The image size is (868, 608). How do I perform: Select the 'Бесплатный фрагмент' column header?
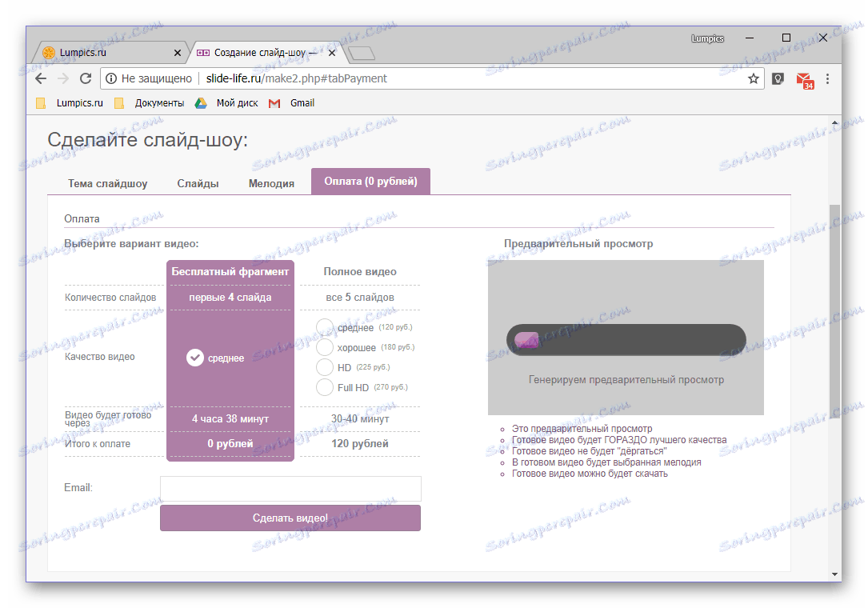click(x=230, y=272)
